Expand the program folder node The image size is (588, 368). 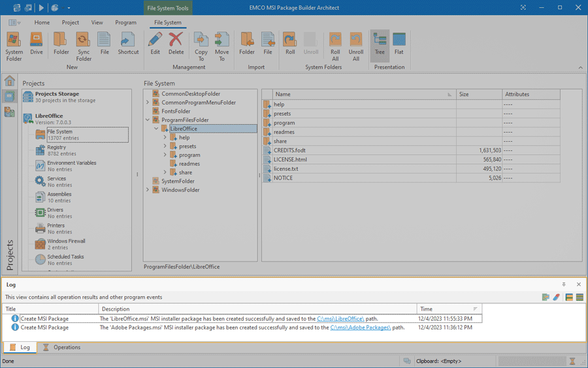(x=165, y=155)
